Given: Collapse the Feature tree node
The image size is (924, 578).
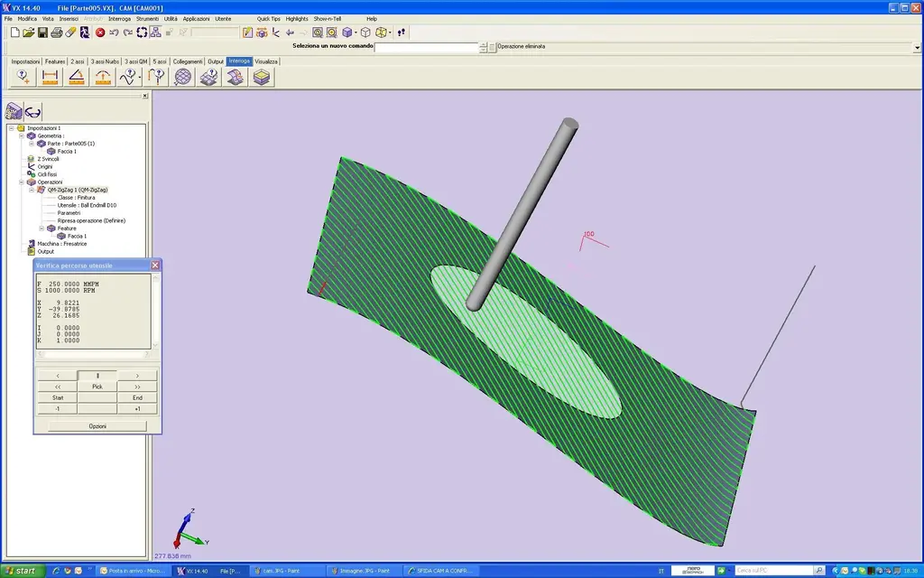Looking at the screenshot, I should [x=42, y=228].
